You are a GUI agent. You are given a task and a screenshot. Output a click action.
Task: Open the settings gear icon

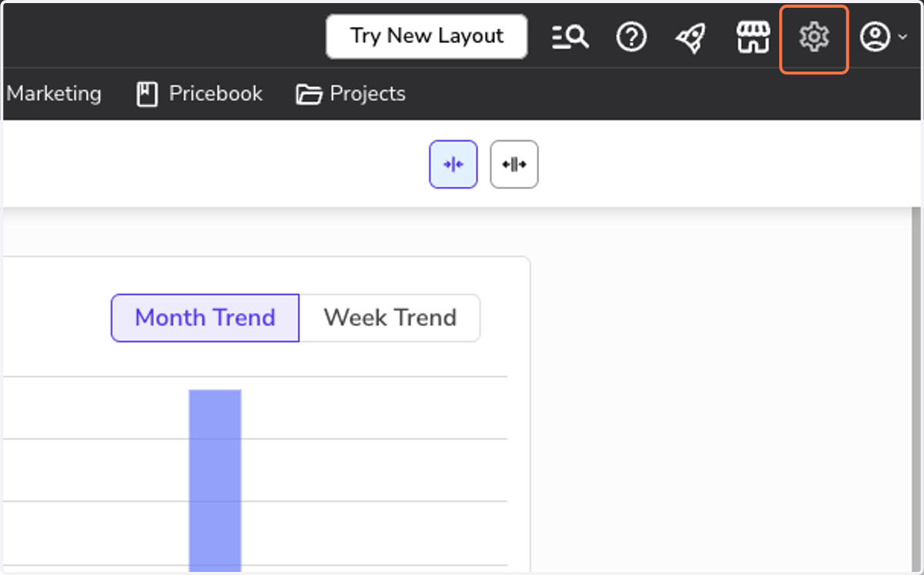[x=814, y=37]
